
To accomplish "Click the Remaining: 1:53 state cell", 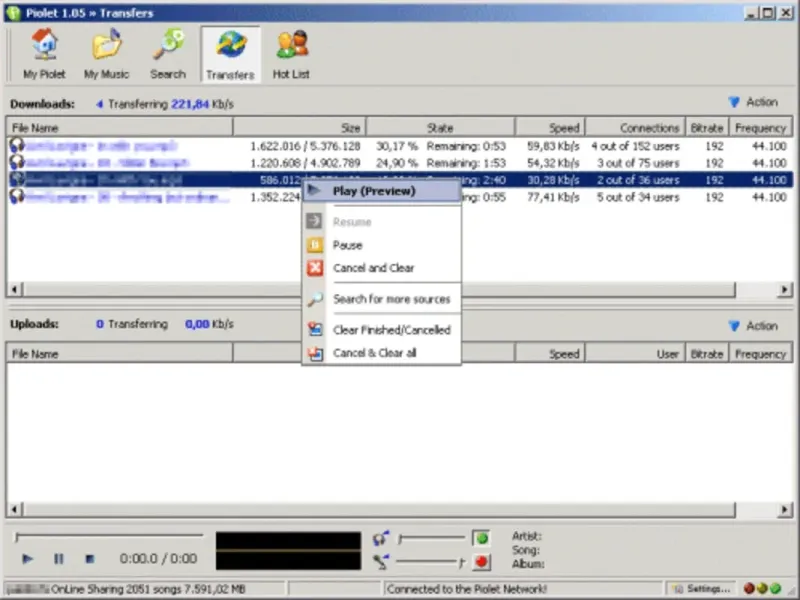I will [x=466, y=163].
